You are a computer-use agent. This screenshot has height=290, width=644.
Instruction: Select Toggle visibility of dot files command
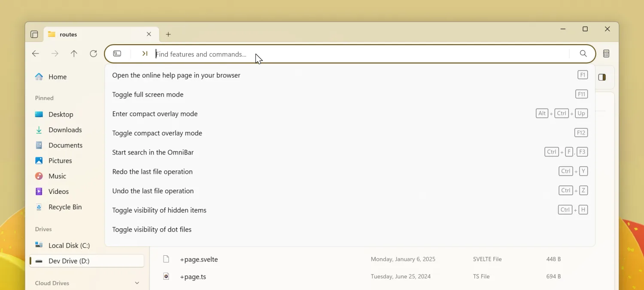pyautogui.click(x=152, y=230)
